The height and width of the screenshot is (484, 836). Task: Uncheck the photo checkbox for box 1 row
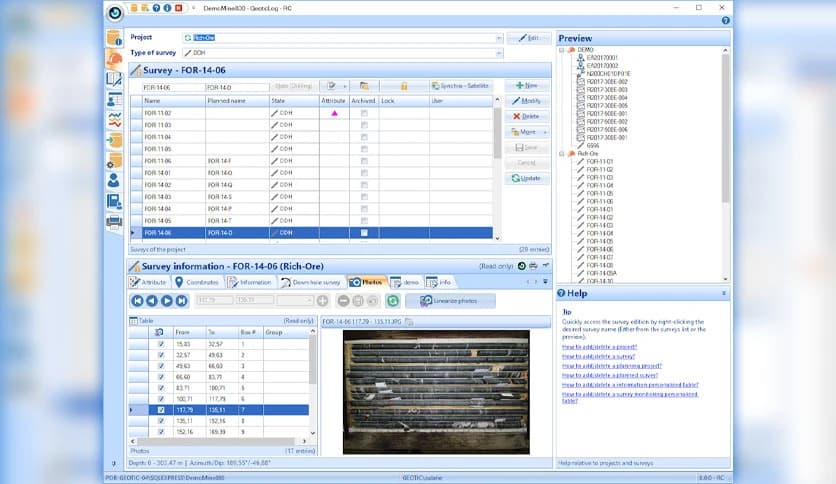(160, 344)
